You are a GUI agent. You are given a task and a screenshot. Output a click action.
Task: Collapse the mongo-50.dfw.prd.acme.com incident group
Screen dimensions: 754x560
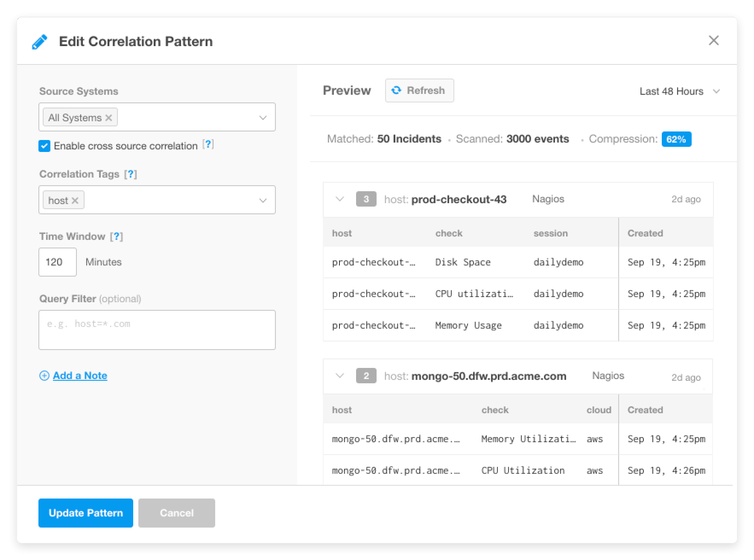pos(340,376)
